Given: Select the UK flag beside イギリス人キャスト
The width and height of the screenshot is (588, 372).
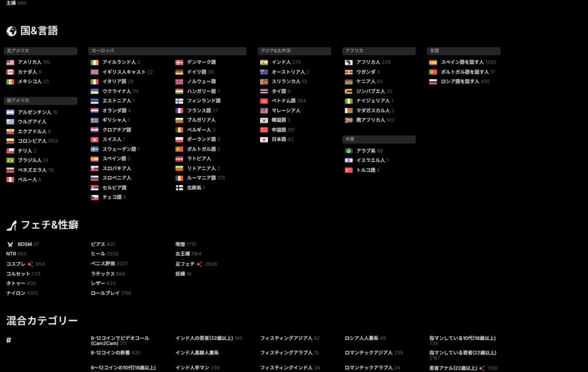Looking at the screenshot, I should (x=95, y=72).
